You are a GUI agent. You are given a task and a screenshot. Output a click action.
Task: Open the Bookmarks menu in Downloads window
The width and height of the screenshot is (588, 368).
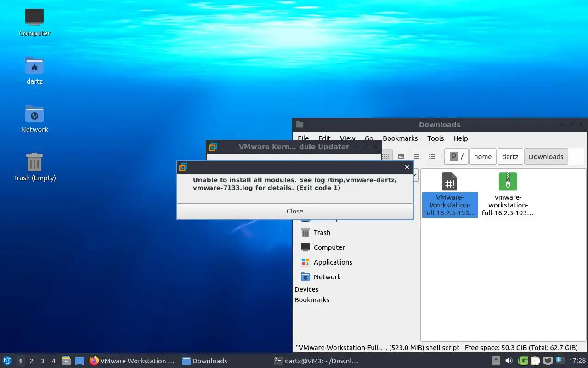point(400,138)
